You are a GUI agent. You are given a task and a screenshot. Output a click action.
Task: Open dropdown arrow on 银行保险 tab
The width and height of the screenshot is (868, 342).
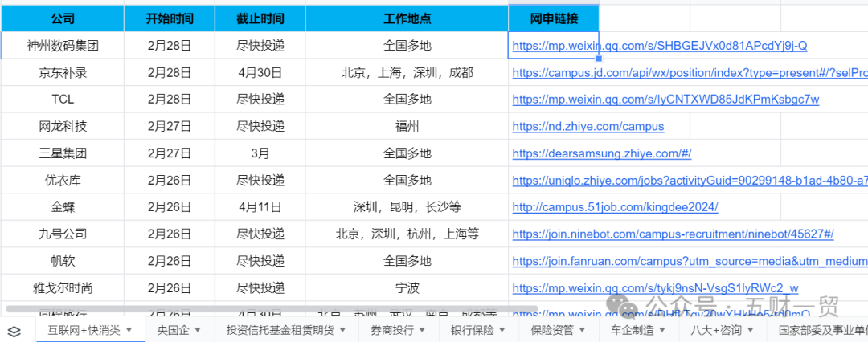pyautogui.click(x=502, y=330)
